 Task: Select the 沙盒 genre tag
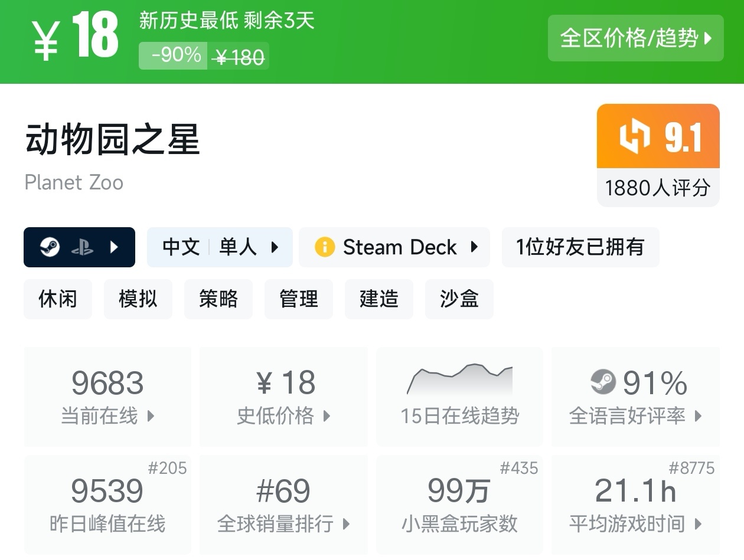(x=459, y=299)
